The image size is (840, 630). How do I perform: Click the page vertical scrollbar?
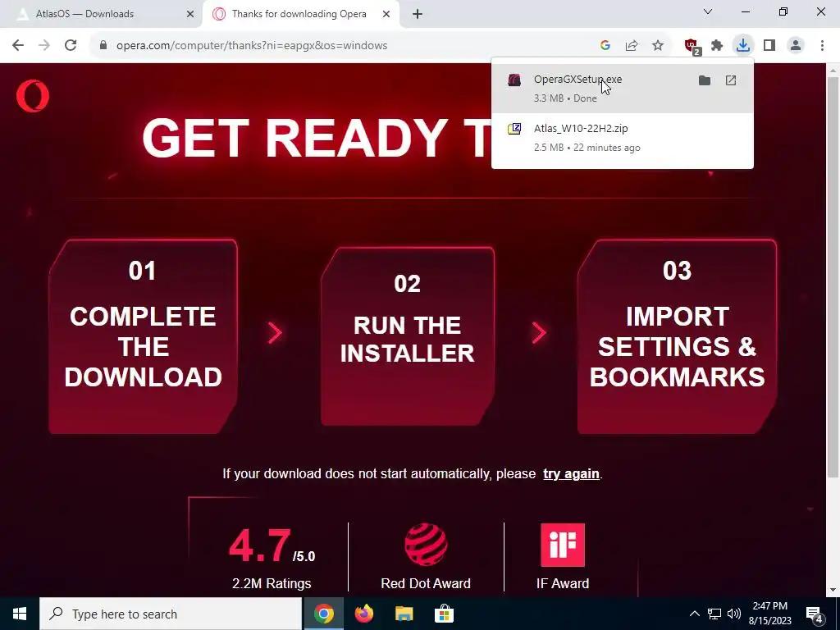(833, 276)
